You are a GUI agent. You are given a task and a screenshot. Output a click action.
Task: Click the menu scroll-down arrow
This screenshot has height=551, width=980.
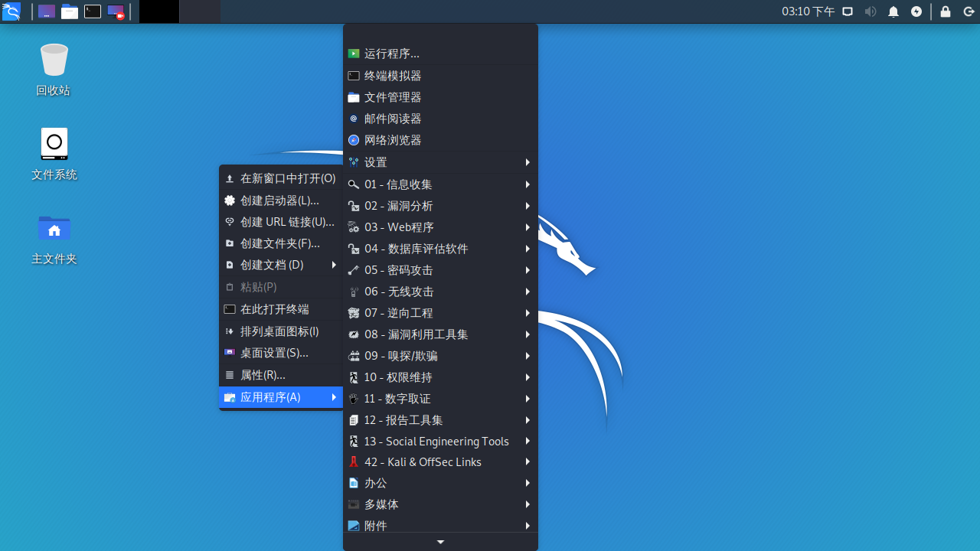click(440, 542)
